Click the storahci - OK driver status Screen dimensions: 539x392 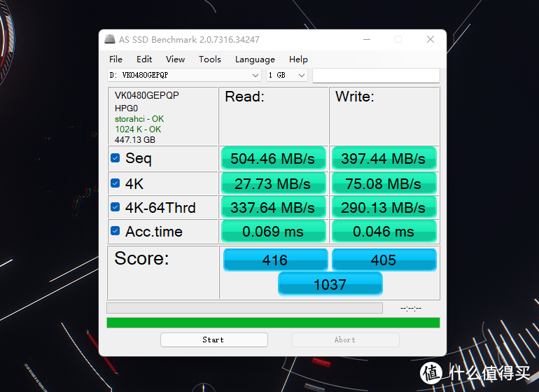139,119
